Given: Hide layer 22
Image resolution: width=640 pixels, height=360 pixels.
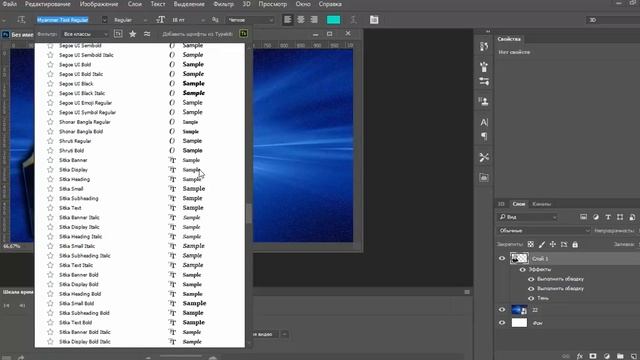Looking at the screenshot, I should (502, 310).
